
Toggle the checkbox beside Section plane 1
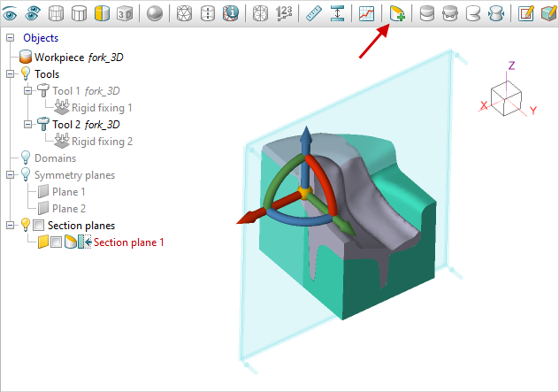(56, 242)
